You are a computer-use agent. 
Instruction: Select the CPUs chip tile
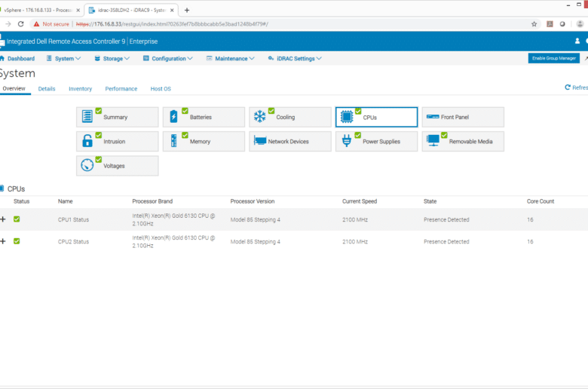(376, 117)
